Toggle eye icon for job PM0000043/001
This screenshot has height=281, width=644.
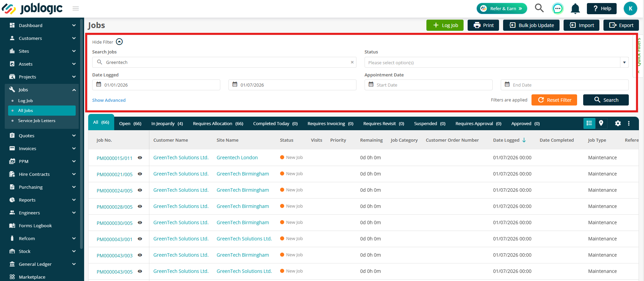[140, 239]
